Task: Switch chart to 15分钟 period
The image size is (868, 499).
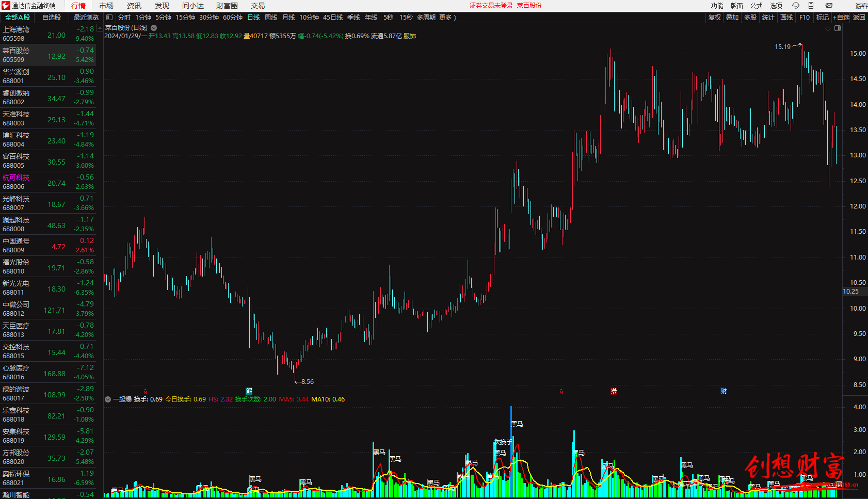Action: [185, 18]
